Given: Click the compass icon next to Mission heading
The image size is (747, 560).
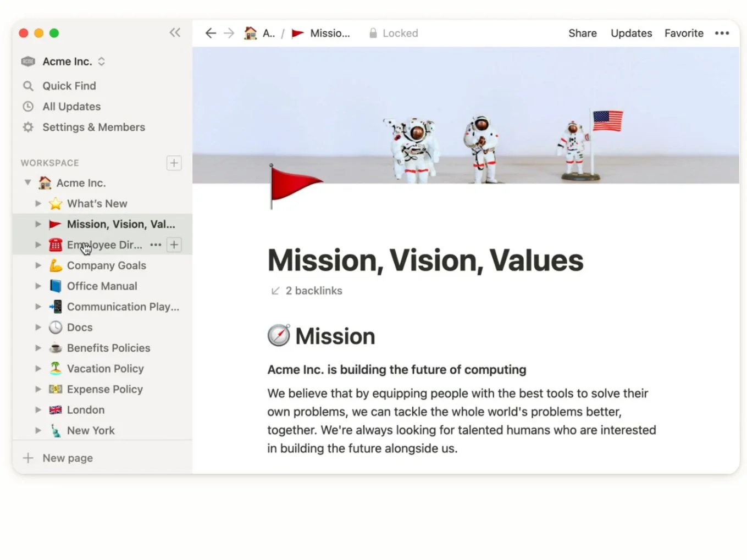Looking at the screenshot, I should (279, 335).
